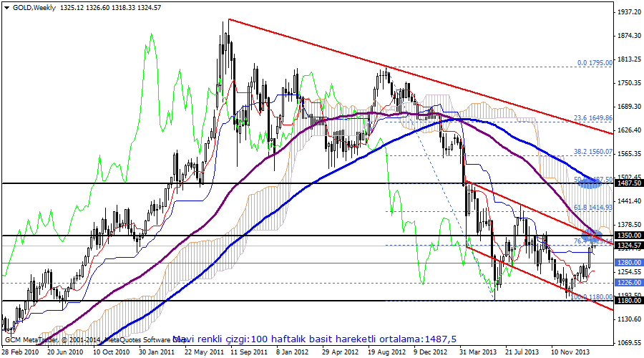Click the 10 Oct 2010 date label

[111, 352]
